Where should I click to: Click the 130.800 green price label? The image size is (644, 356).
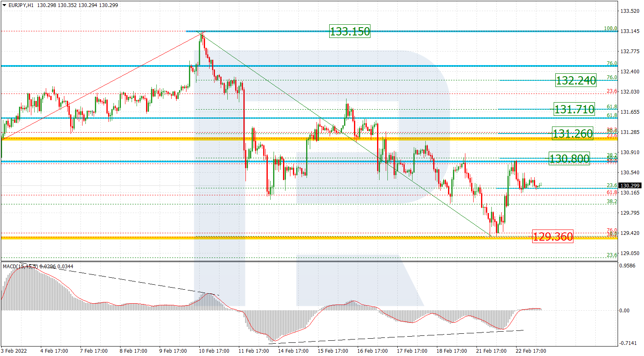pyautogui.click(x=569, y=159)
